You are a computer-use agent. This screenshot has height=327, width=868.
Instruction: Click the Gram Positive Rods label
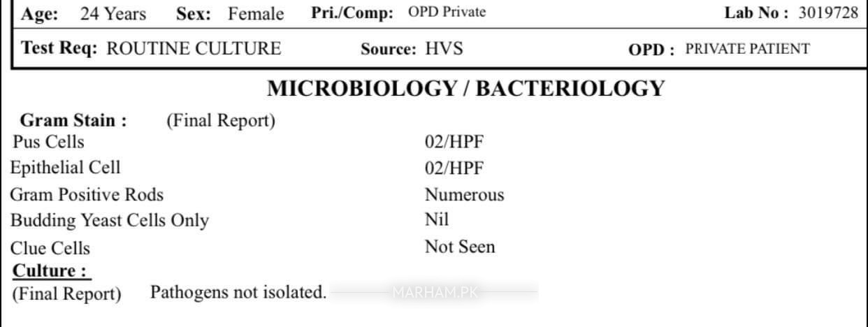click(x=87, y=194)
